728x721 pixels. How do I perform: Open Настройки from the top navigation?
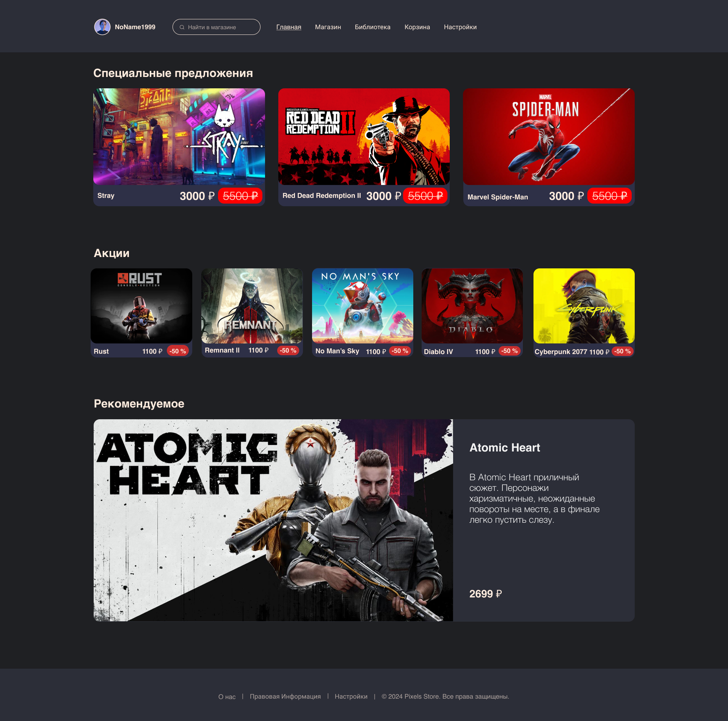(460, 27)
